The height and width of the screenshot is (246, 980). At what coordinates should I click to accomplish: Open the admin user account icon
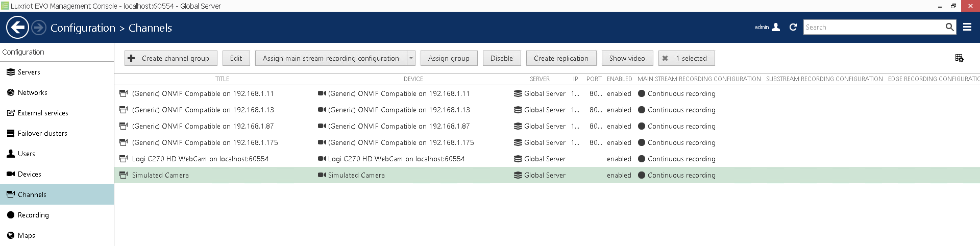coord(776,28)
